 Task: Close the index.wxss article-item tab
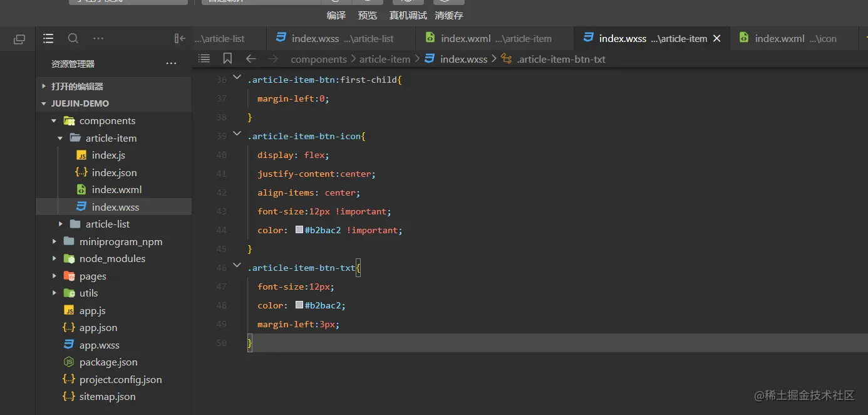click(717, 38)
